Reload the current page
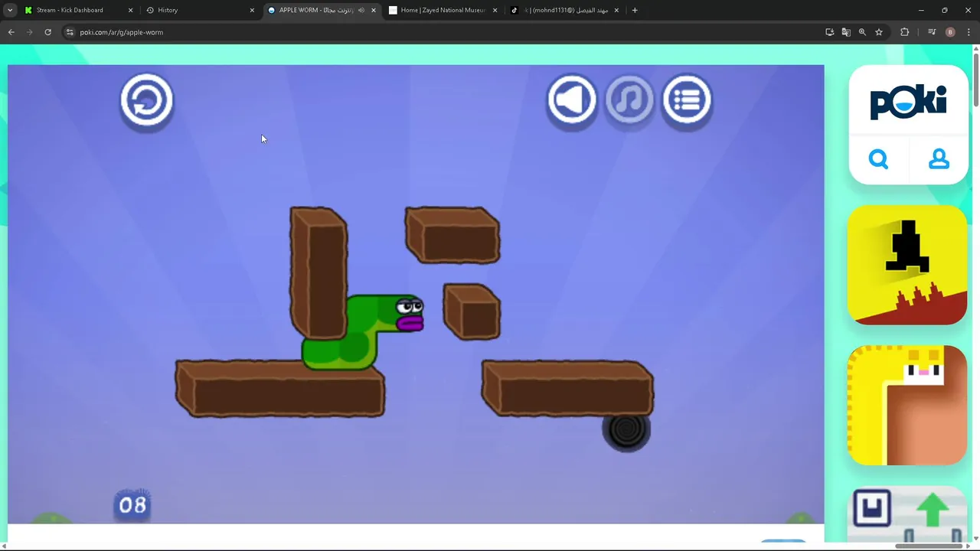 tap(48, 32)
